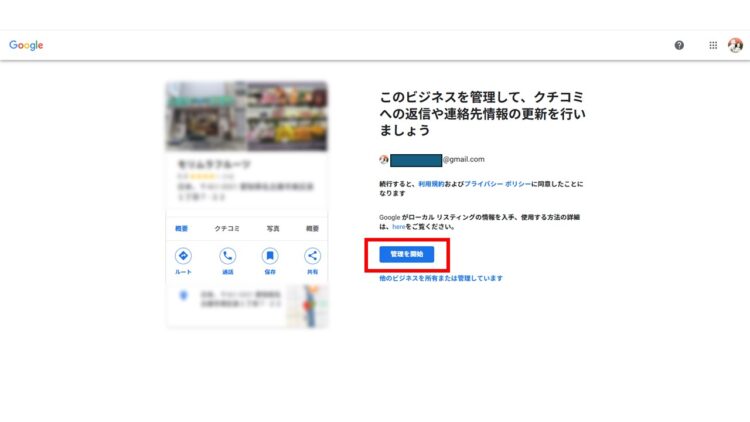
Task: Click the map pin icon beside address
Action: (183, 295)
